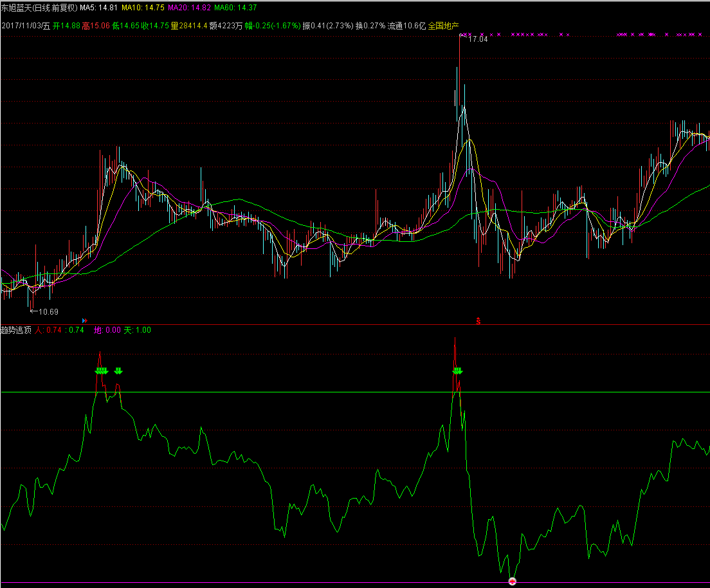Click the MA20: 14.82 label
This screenshot has height=588, width=710.
click(189, 8)
